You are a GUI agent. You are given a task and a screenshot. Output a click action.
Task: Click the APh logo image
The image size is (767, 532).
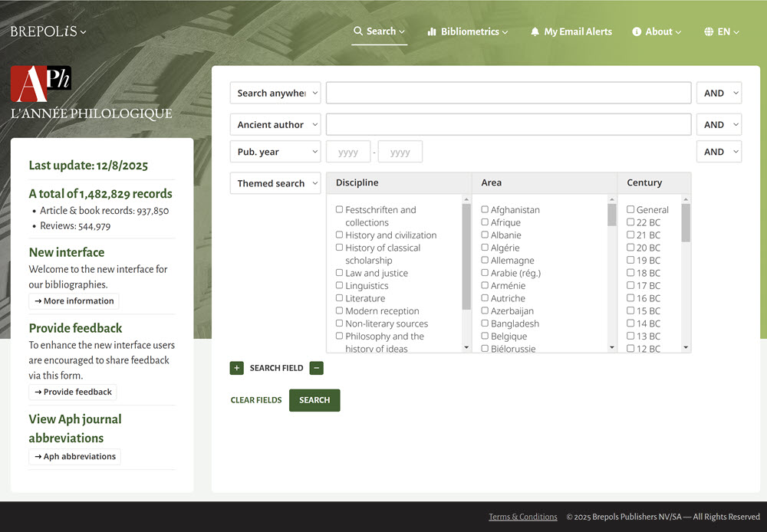(x=41, y=84)
